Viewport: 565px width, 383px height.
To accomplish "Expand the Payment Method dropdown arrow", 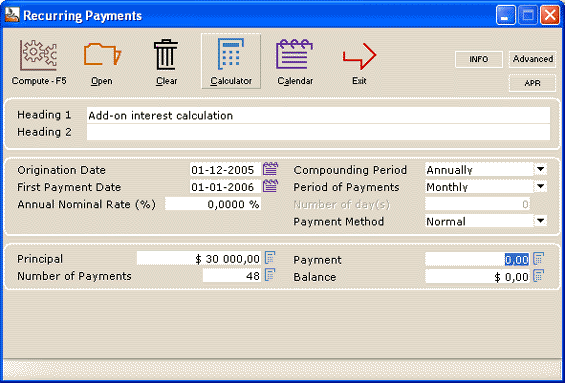I will pos(540,221).
